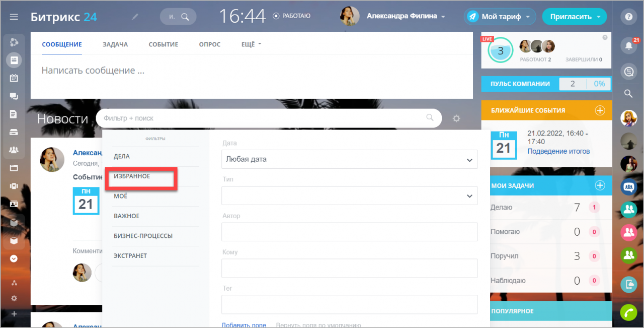644x328 pixels.
Task: Open the hamburger main menu
Action: tap(14, 17)
